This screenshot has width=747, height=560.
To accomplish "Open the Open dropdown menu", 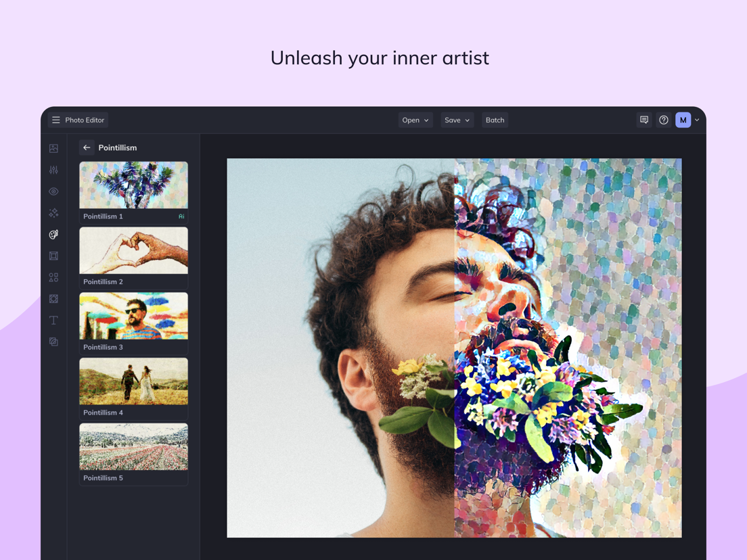I will 415,120.
